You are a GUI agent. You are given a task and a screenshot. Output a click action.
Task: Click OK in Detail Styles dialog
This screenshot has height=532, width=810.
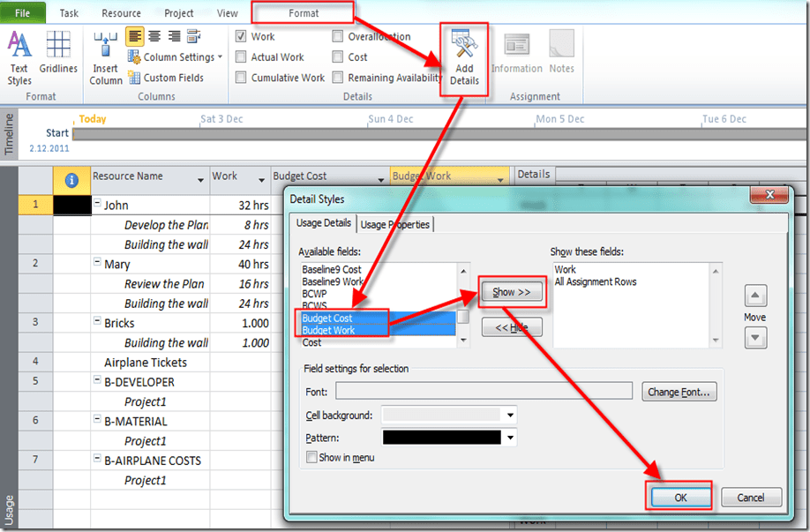click(x=680, y=498)
